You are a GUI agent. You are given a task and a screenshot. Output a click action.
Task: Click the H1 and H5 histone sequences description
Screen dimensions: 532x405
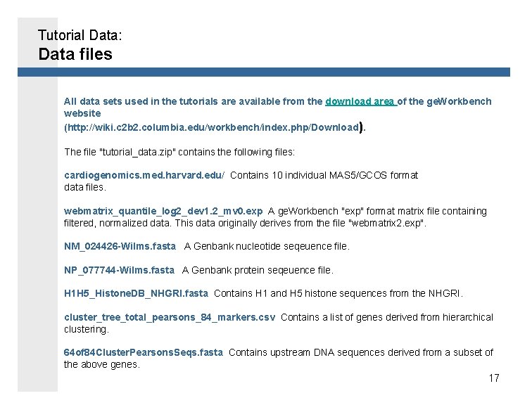pyautogui.click(x=338, y=293)
